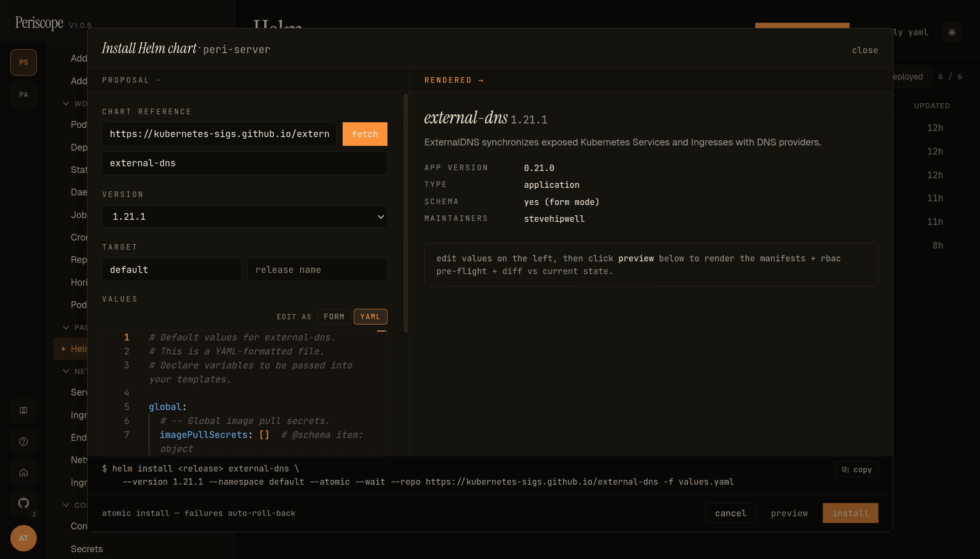Click the deployed filter in background page
The image size is (980, 559).
point(912,76)
